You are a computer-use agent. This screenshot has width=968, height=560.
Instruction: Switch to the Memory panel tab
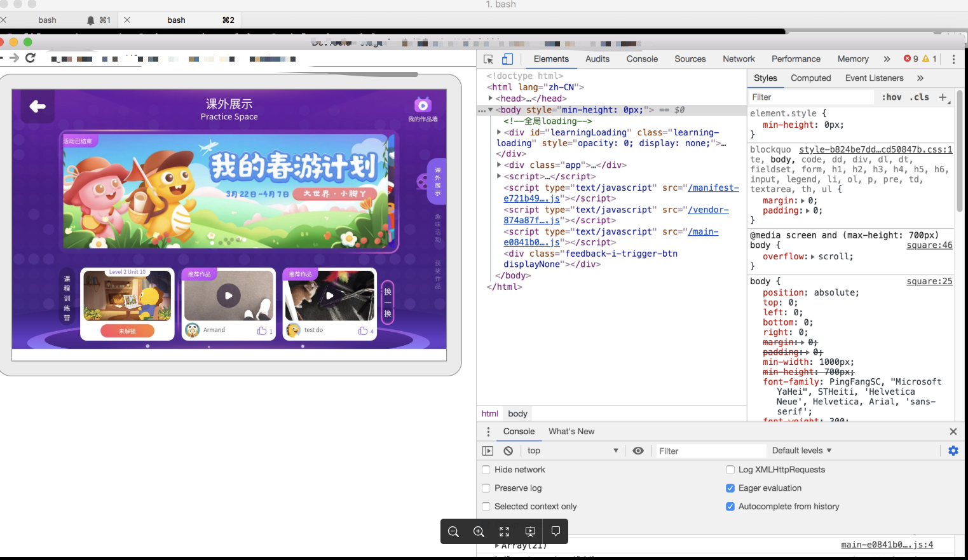tap(853, 59)
